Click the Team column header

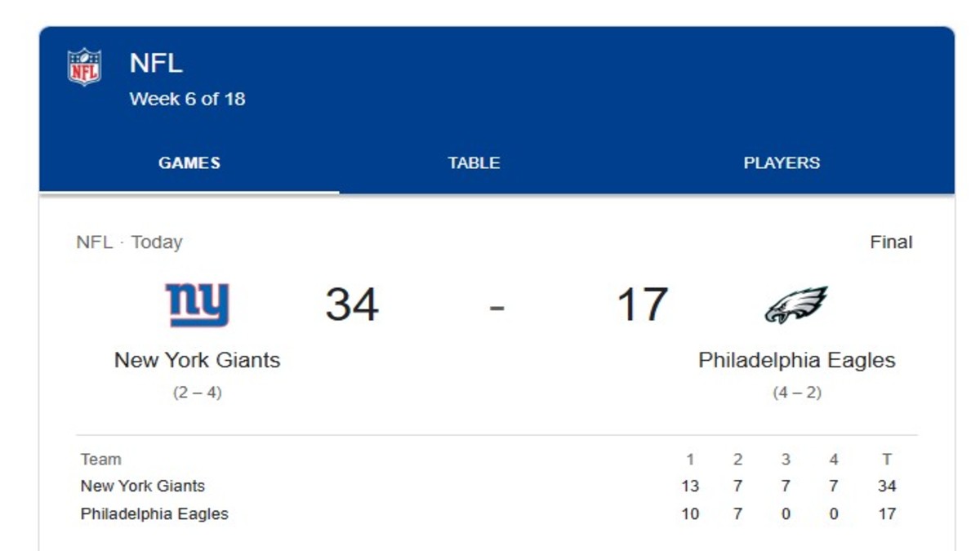coord(100,460)
